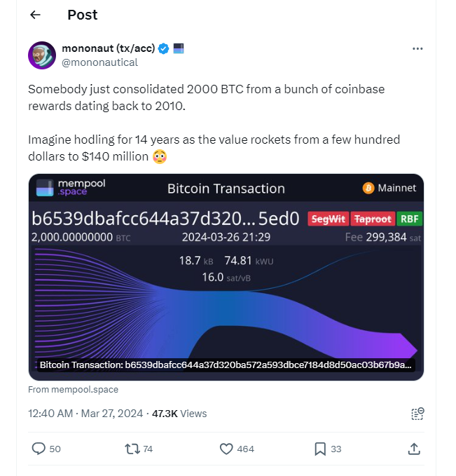The height and width of the screenshot is (476, 456).
Task: Click the 47.3K Views count
Action: tap(179, 414)
